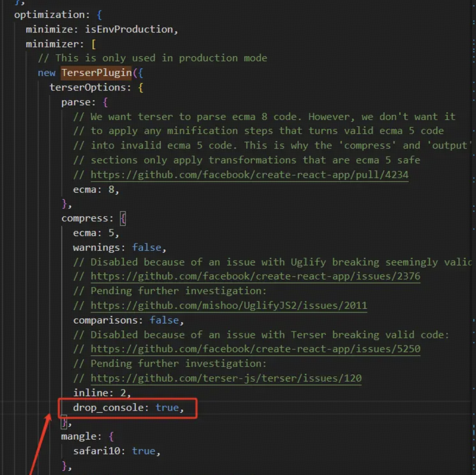Click the overview ruler scrollbar at right edge
This screenshot has width=476, height=475.
(x=474, y=237)
